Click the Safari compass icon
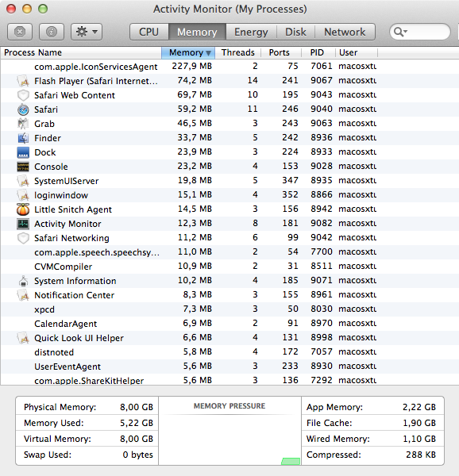The width and height of the screenshot is (459, 476). pos(23,109)
